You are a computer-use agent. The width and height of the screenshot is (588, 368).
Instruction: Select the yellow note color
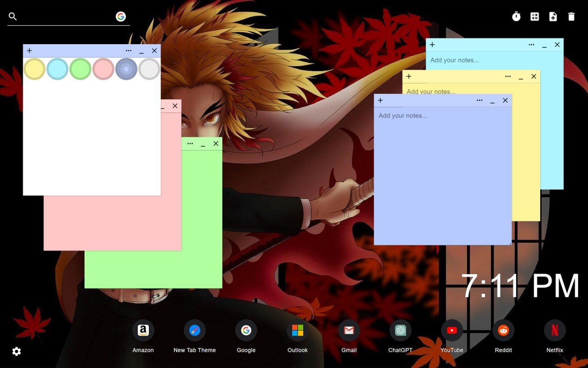(34, 69)
